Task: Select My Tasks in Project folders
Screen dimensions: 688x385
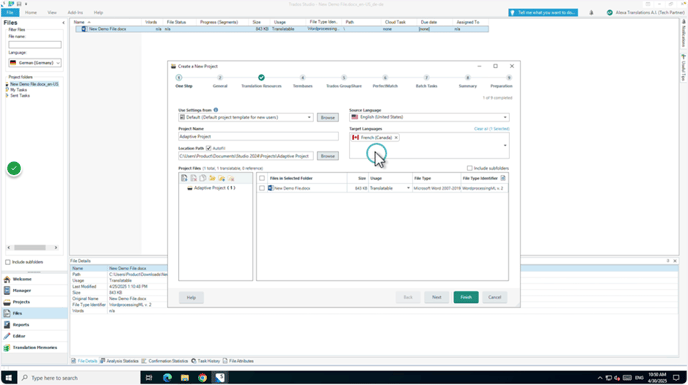Action: pyautogui.click(x=18, y=90)
